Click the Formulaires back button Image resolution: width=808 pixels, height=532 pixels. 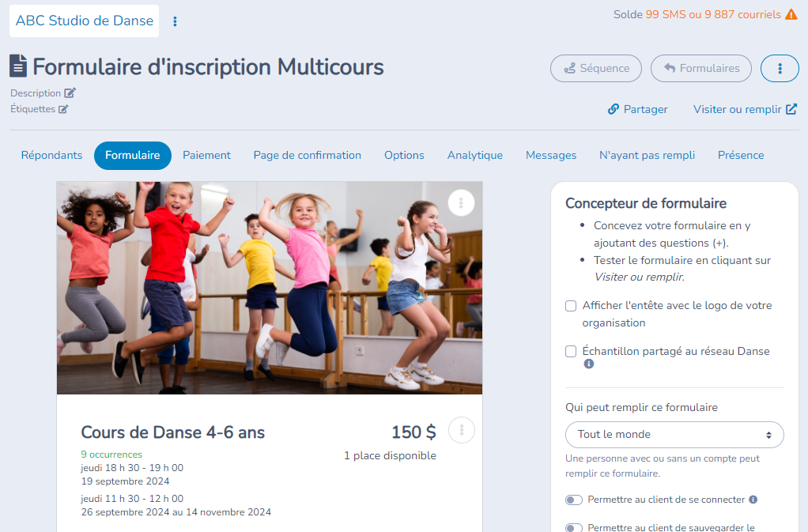[701, 68]
